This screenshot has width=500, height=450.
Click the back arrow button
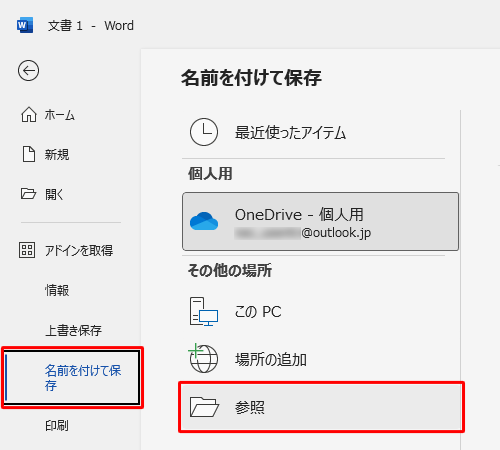click(x=28, y=71)
